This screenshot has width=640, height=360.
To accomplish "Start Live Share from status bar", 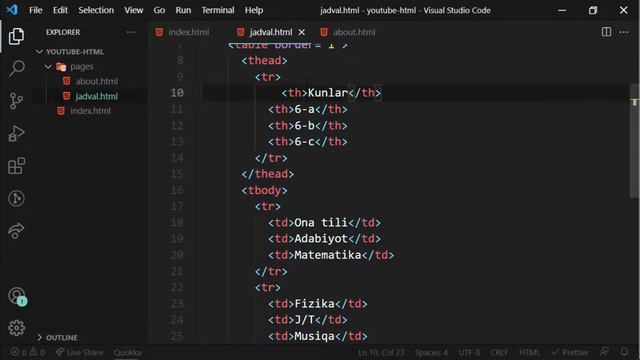I will pyautogui.click(x=80, y=352).
